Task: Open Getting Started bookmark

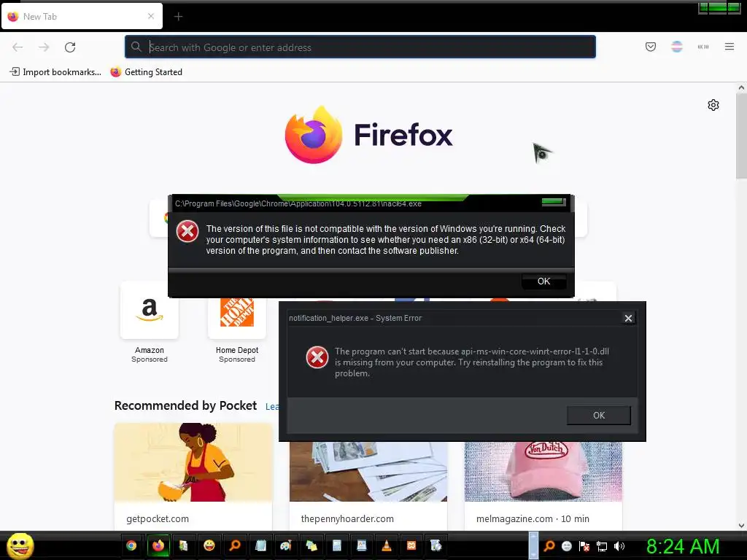Action: (146, 72)
